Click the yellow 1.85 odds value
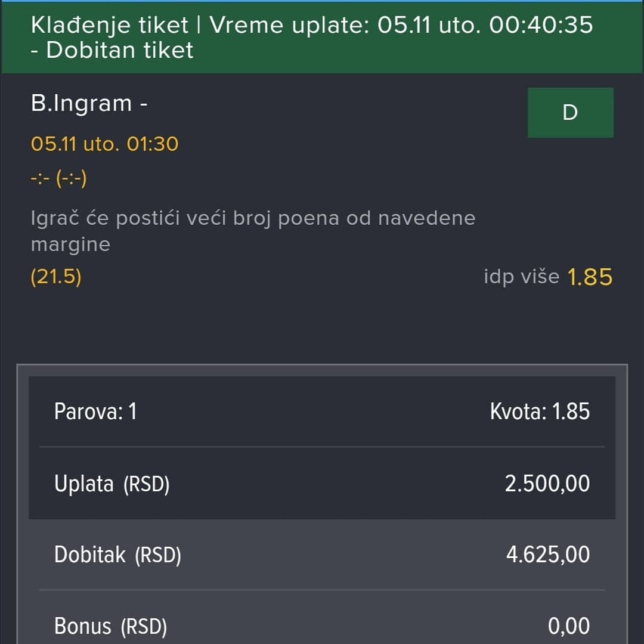The height and width of the screenshot is (644, 644). pos(590,277)
